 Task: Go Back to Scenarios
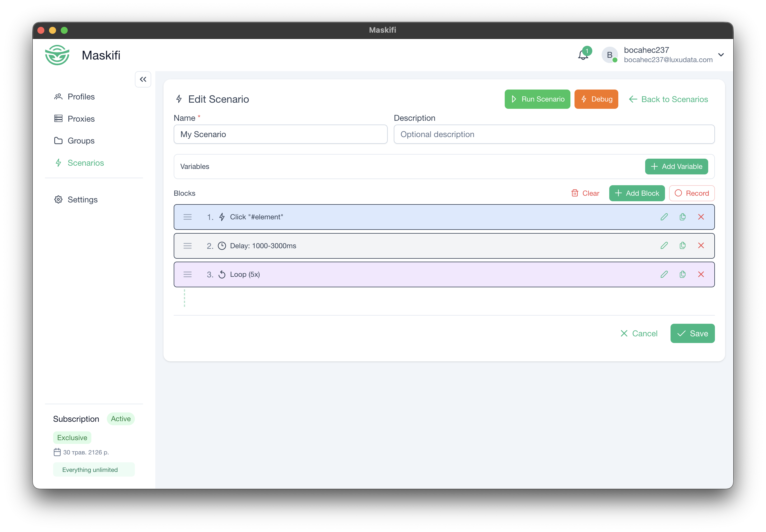(x=668, y=99)
